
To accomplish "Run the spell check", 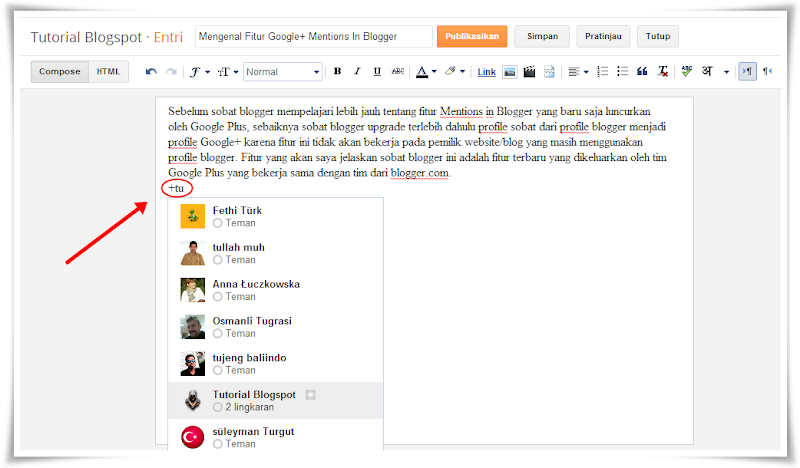I will click(687, 71).
